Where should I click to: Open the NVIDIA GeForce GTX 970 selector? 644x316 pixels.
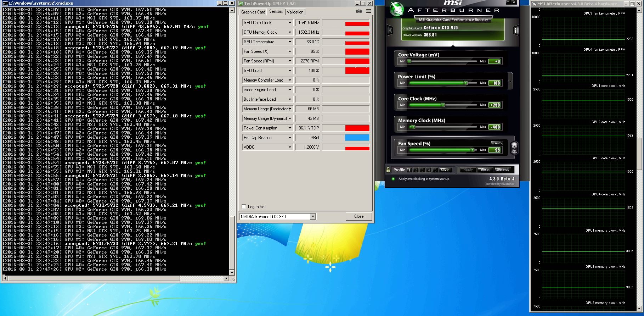278,216
